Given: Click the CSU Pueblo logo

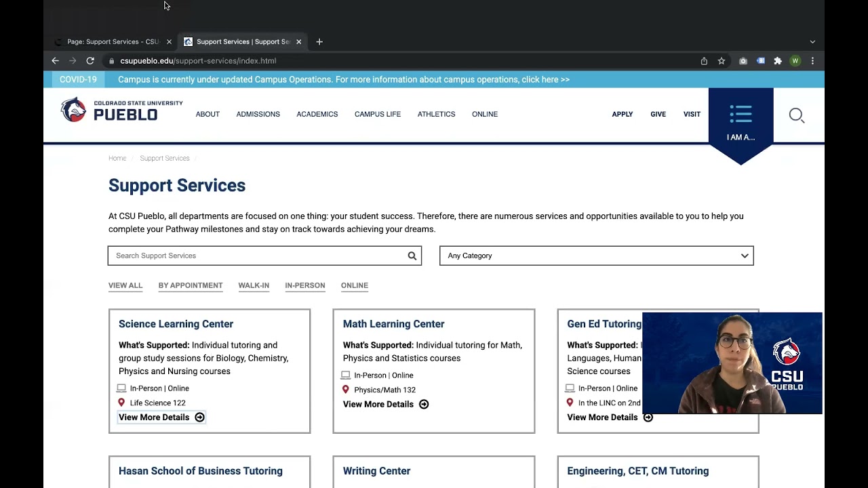Looking at the screenshot, I should (122, 110).
